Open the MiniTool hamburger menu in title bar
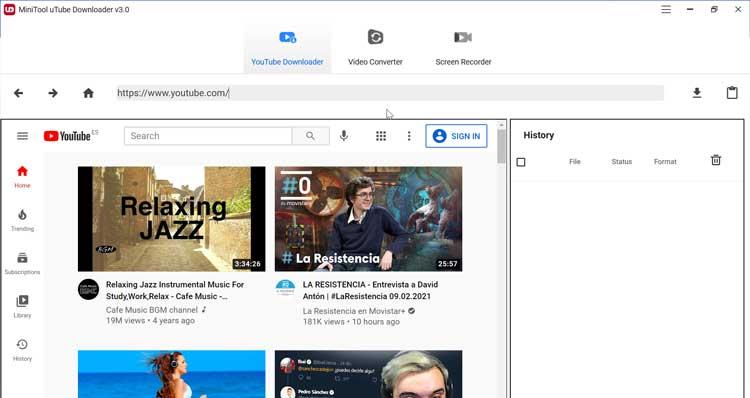This screenshot has height=398, width=750. point(666,10)
